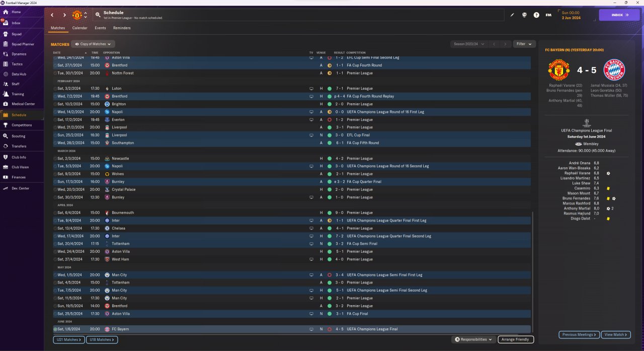The height and width of the screenshot is (351, 644).
Task: Open the Filter dropdown
Action: coord(524,44)
